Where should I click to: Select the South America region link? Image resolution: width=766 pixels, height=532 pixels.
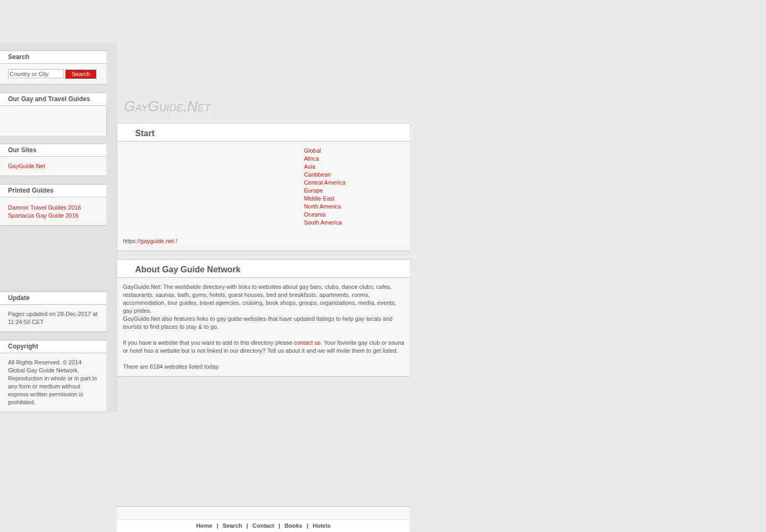323,222
